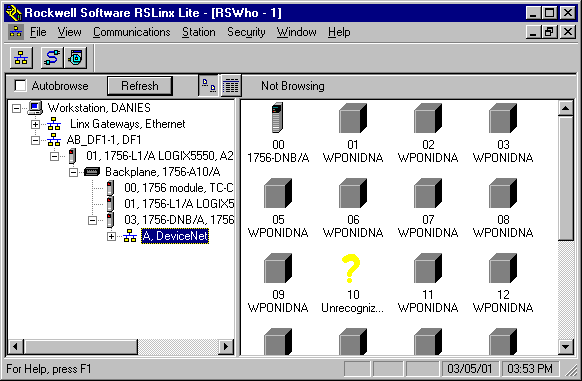Select the 12 WPONIDNA device icon

pyautogui.click(x=503, y=268)
